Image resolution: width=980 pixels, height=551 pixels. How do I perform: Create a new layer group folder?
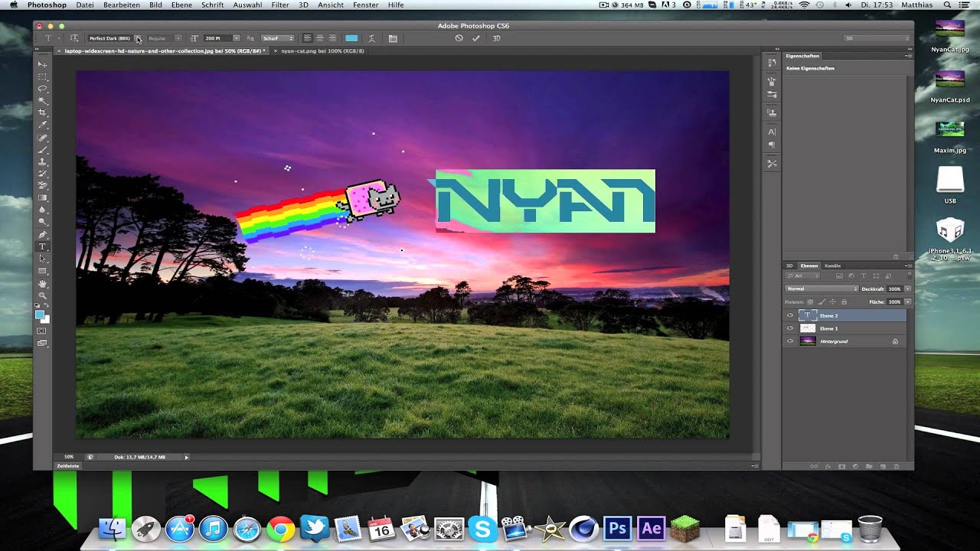(869, 466)
